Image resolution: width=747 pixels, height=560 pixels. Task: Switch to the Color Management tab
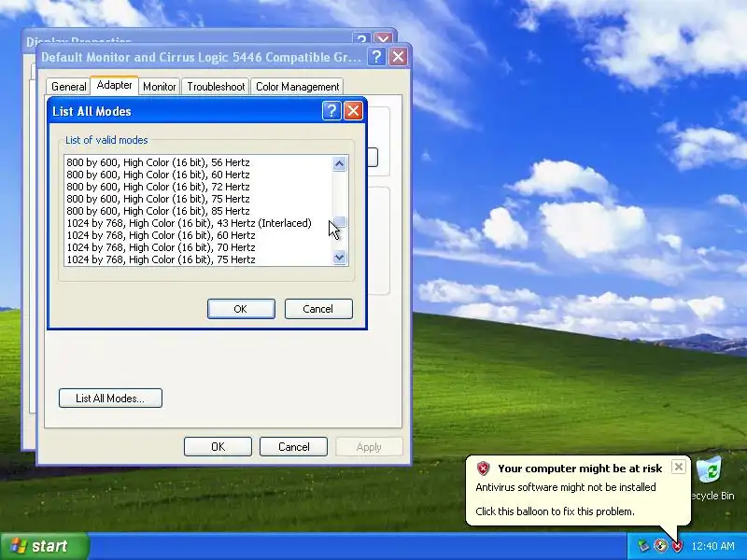(297, 87)
